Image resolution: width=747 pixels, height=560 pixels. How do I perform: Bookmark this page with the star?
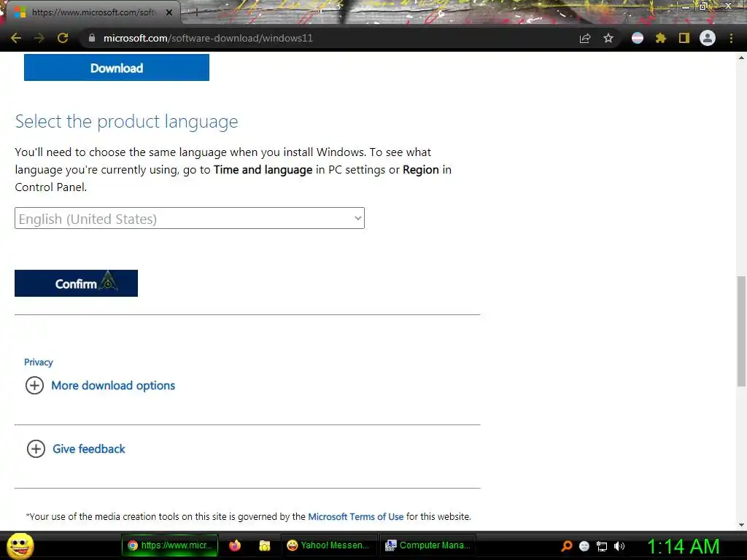608,38
